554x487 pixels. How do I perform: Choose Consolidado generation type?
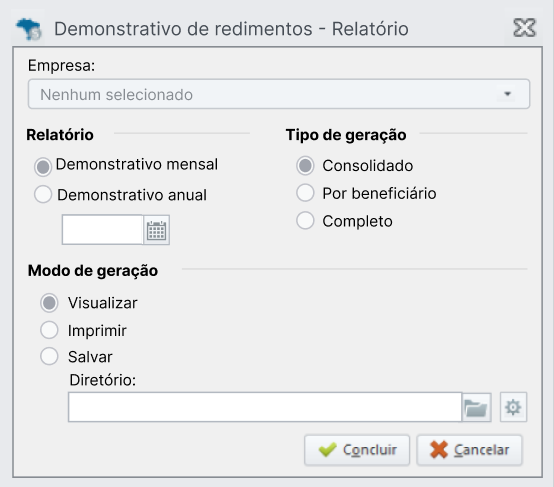[x=305, y=166]
